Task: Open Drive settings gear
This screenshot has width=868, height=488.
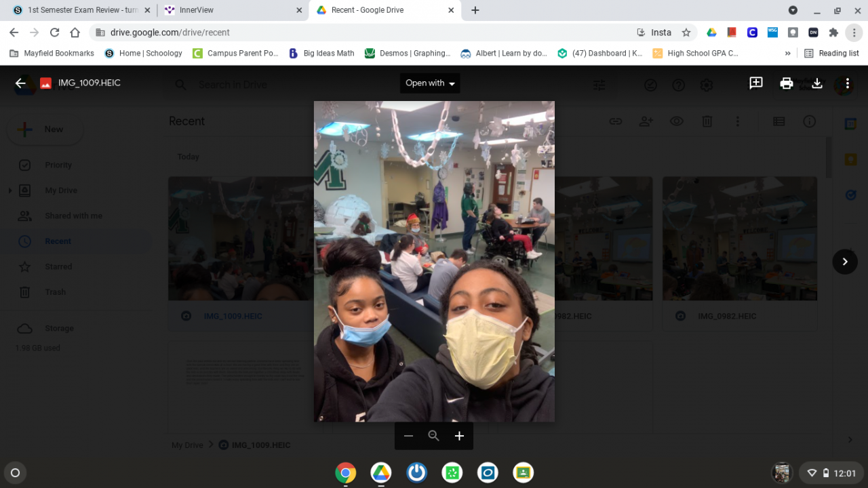Action: [x=707, y=85]
